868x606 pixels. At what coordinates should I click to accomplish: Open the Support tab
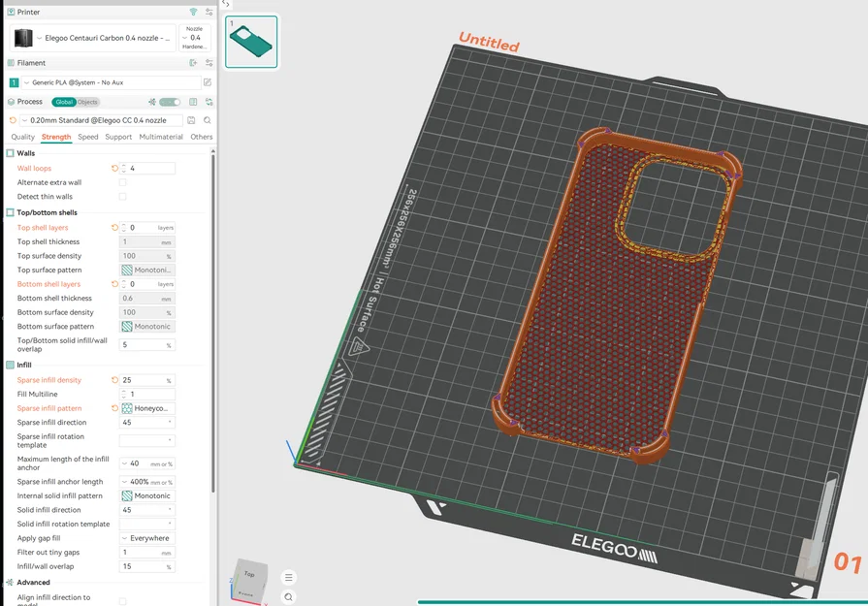[118, 137]
